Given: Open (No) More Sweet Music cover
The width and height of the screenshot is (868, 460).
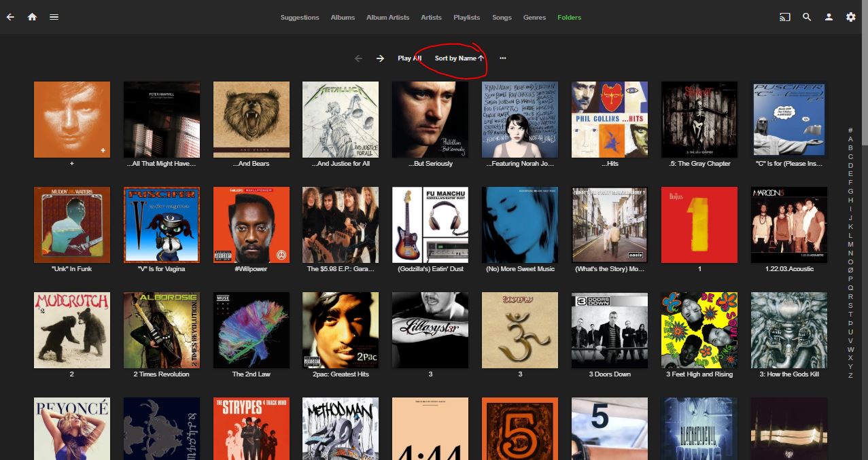Looking at the screenshot, I should 520,225.
